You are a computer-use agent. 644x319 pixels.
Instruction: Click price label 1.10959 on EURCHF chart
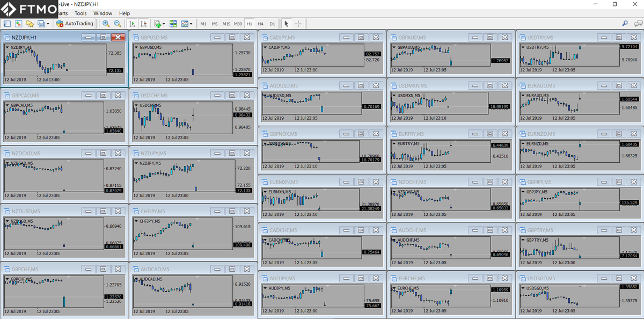pos(500,290)
